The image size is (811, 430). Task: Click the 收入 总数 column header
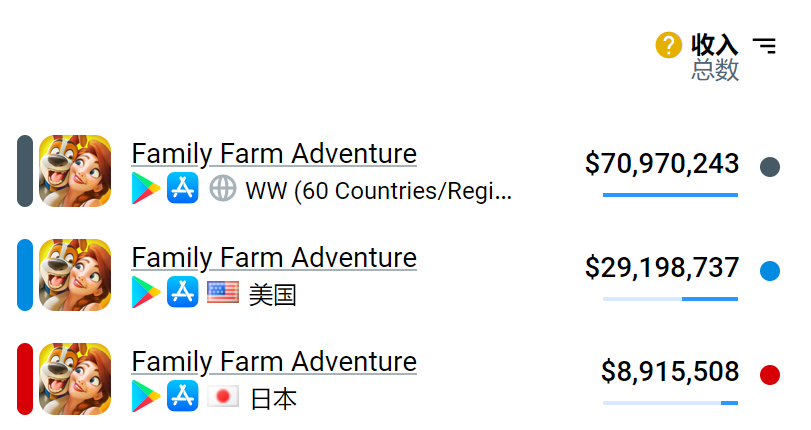tap(714, 57)
